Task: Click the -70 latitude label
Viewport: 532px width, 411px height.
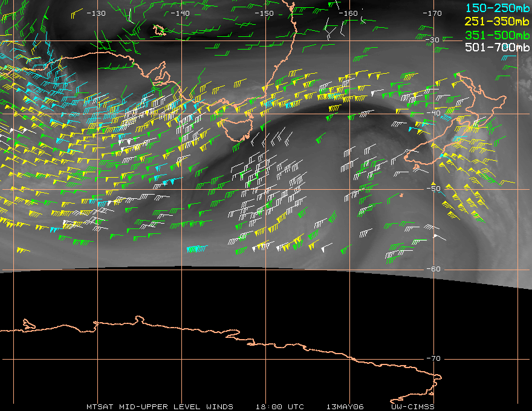Action: point(433,358)
